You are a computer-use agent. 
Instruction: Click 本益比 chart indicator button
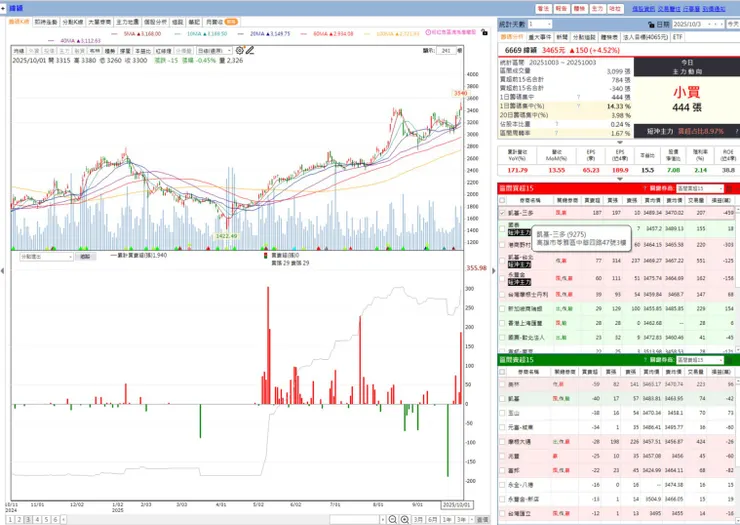[143, 51]
